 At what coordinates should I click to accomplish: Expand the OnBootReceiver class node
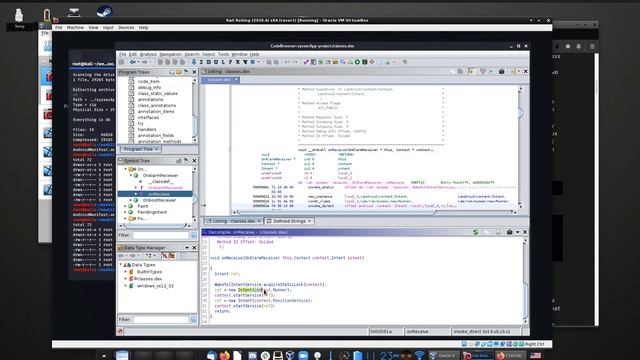[x=131, y=200]
